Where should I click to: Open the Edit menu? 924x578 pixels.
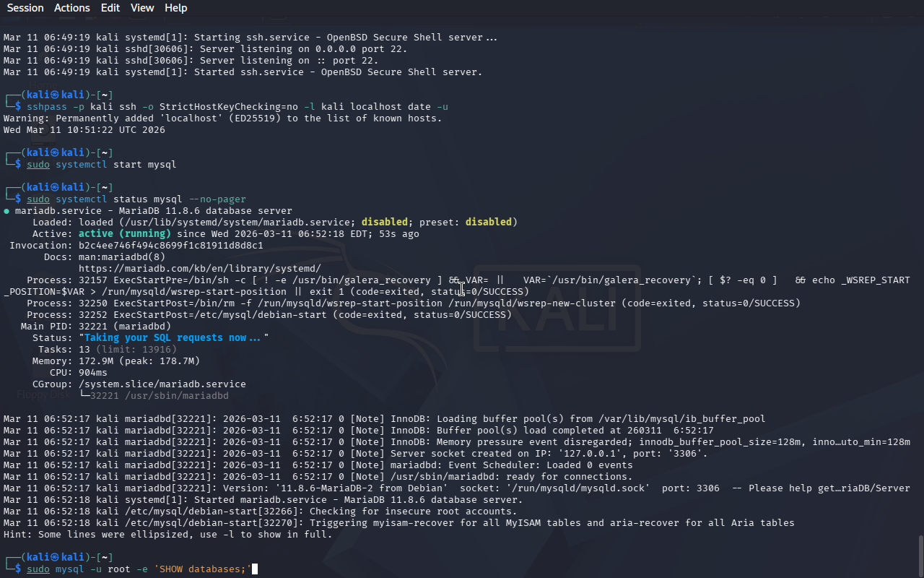pyautogui.click(x=110, y=8)
